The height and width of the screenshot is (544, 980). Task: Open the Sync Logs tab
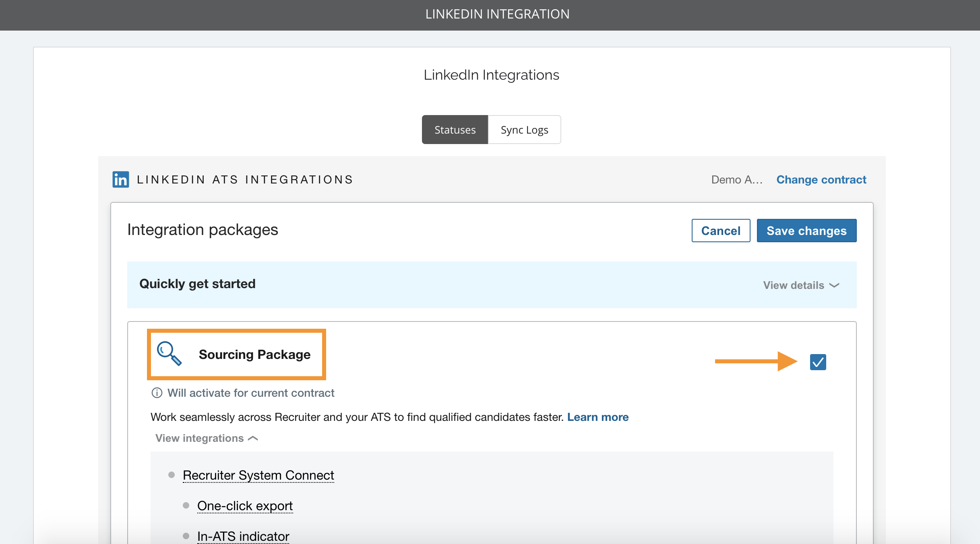point(524,130)
